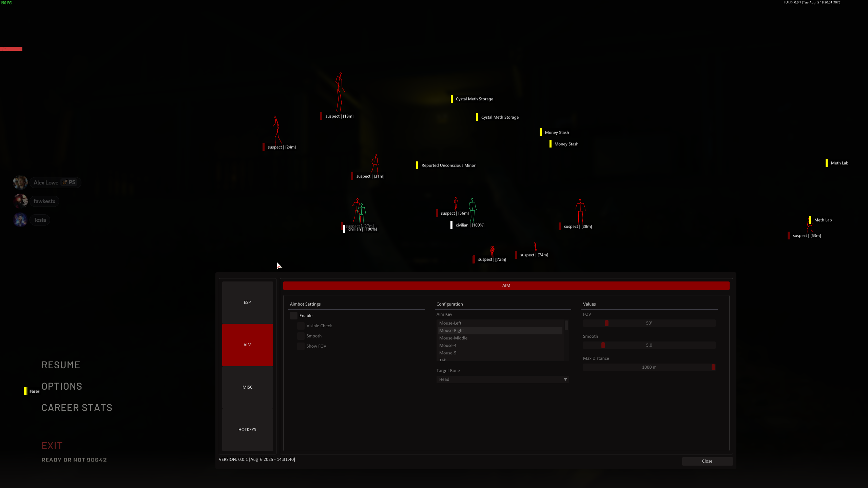
Task: Toggle the Show FOV checkbox
Action: coord(301,346)
